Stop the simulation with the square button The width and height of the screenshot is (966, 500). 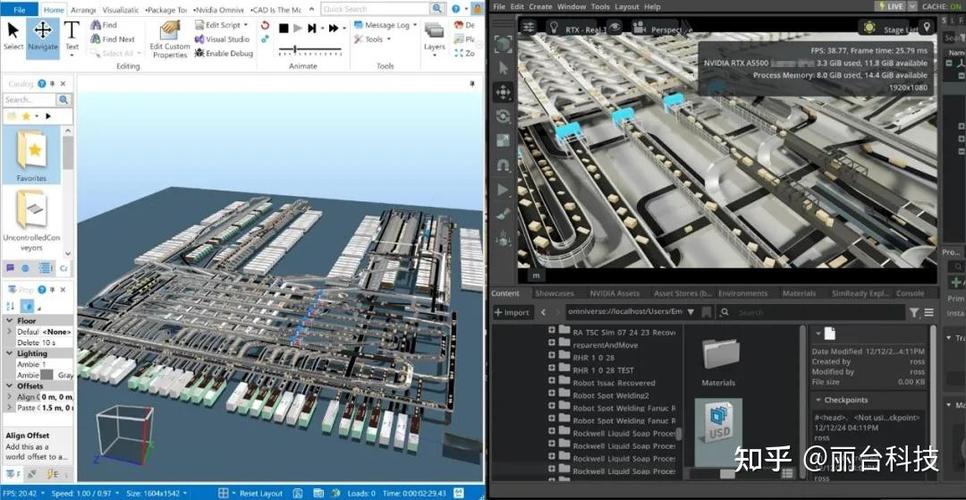(x=283, y=28)
